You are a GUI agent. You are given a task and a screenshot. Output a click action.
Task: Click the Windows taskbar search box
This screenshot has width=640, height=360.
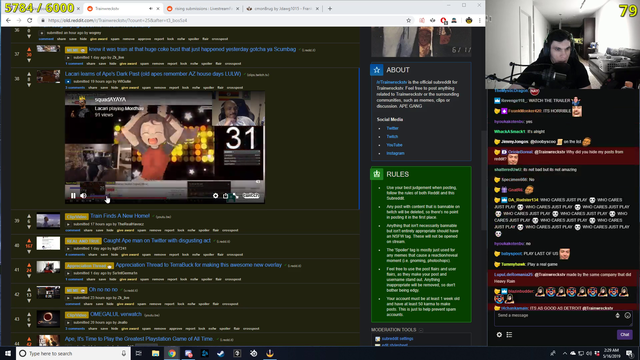(73, 353)
